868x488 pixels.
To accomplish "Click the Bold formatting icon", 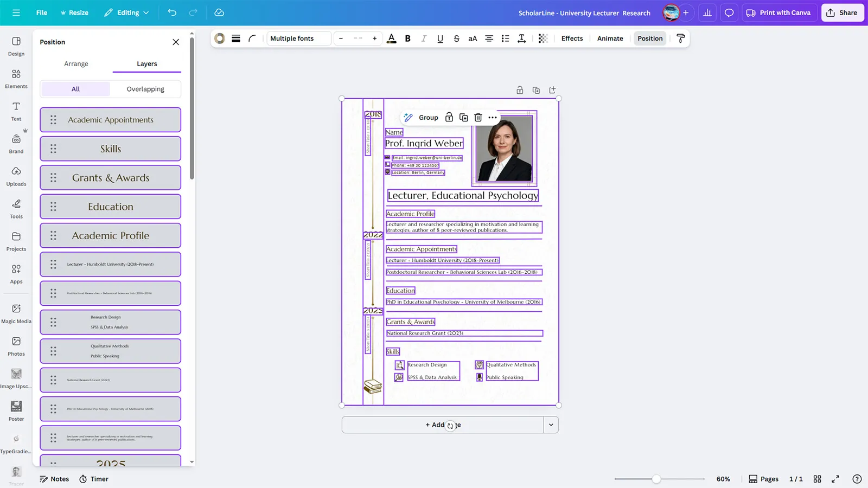I will pyautogui.click(x=407, y=38).
